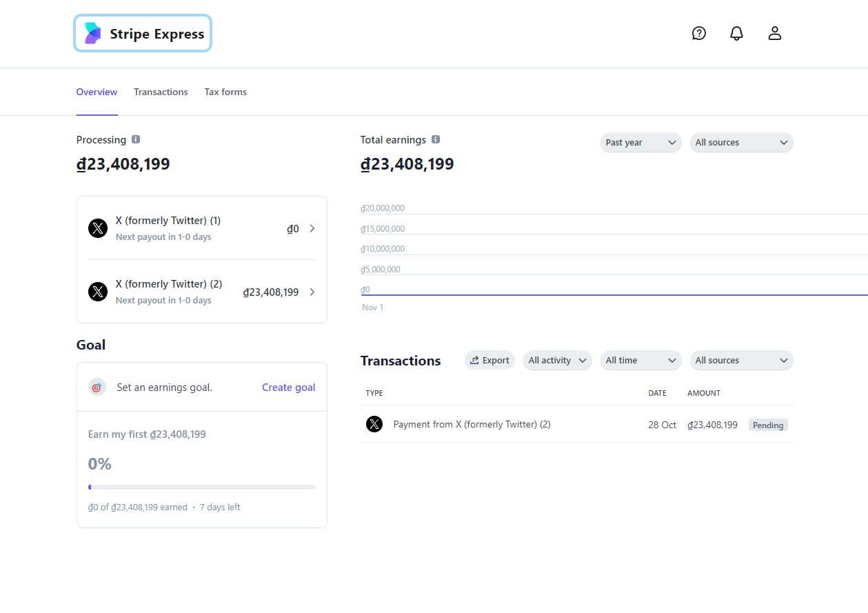Click X logo in transaction row

click(x=374, y=425)
